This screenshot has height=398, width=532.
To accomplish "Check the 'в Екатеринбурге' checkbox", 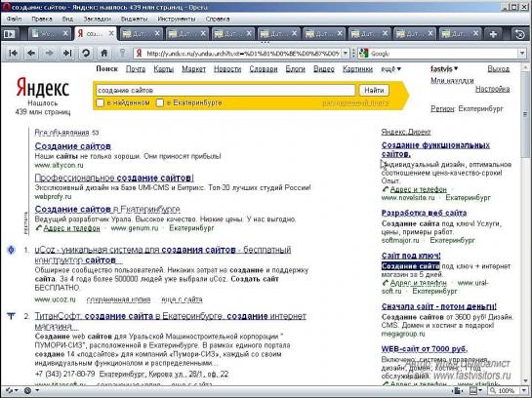I will (159, 102).
